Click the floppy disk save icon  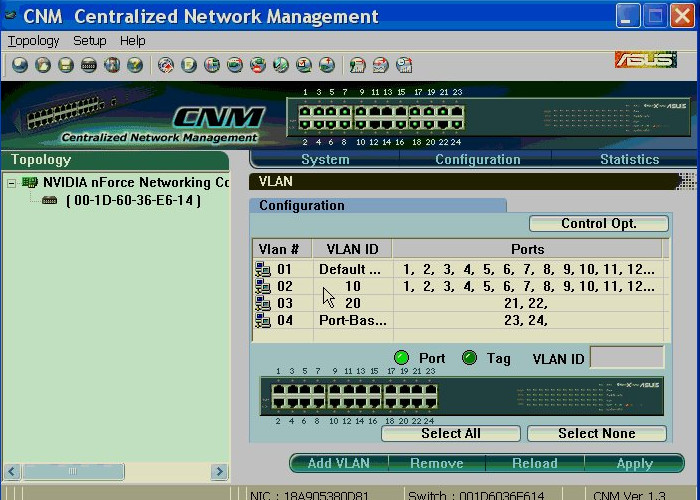(66, 65)
